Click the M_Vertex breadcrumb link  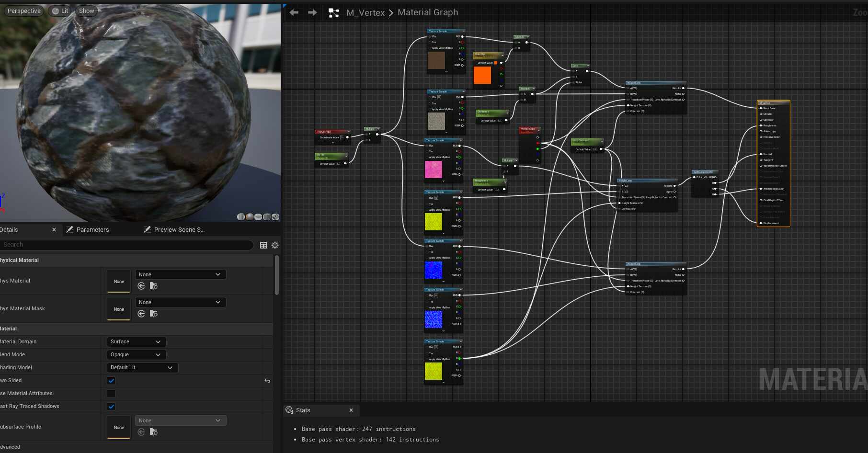(365, 12)
